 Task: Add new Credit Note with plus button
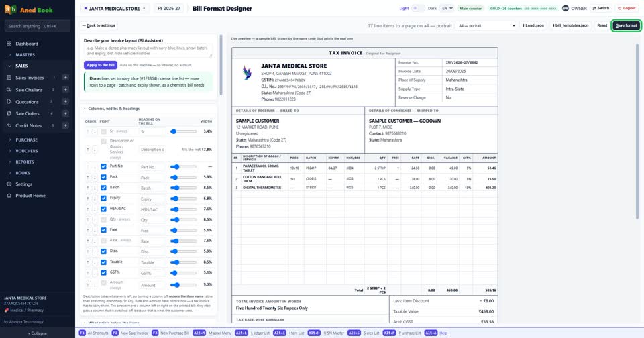pos(65,125)
